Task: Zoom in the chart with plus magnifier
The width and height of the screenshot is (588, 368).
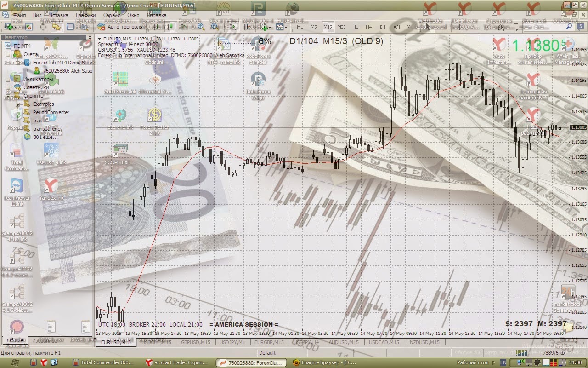Action: [x=201, y=27]
